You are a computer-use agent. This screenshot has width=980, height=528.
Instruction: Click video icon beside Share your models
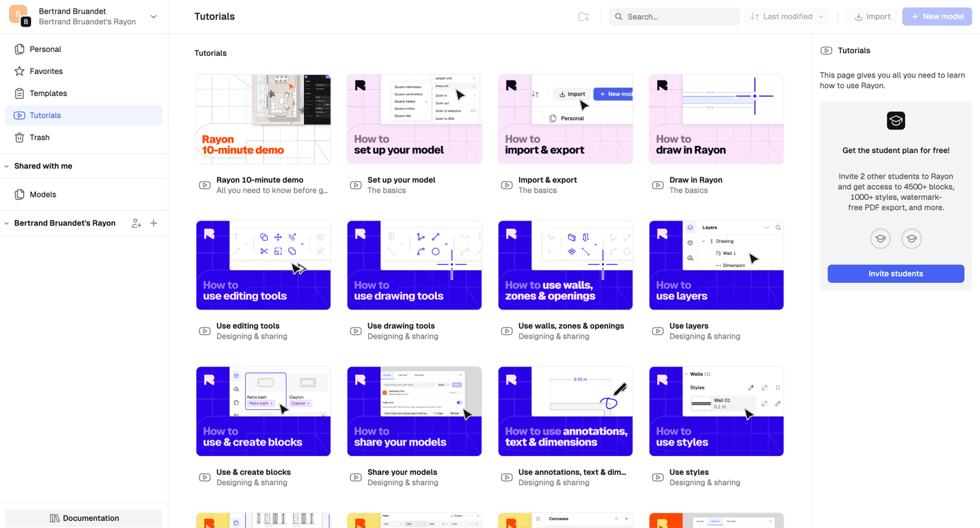(x=356, y=477)
